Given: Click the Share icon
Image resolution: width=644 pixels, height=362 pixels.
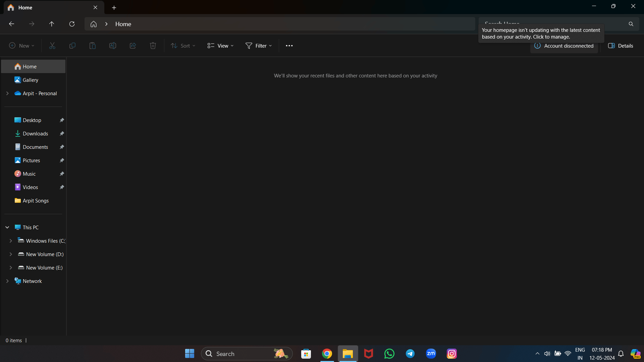Looking at the screenshot, I should tap(133, 46).
